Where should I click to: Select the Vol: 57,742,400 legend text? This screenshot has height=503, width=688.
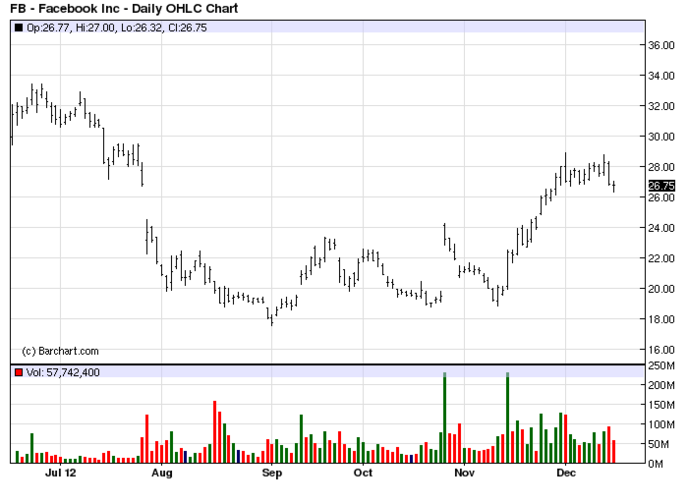click(68, 373)
